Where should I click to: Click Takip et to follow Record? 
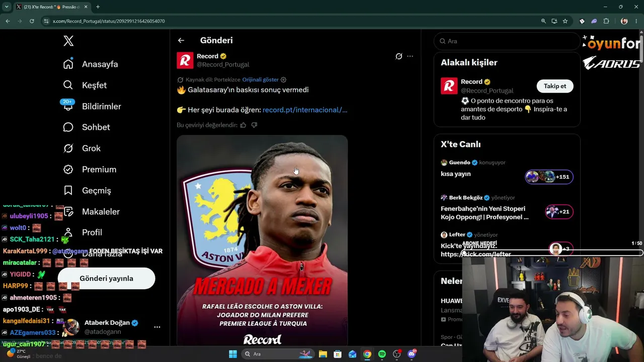(x=555, y=86)
